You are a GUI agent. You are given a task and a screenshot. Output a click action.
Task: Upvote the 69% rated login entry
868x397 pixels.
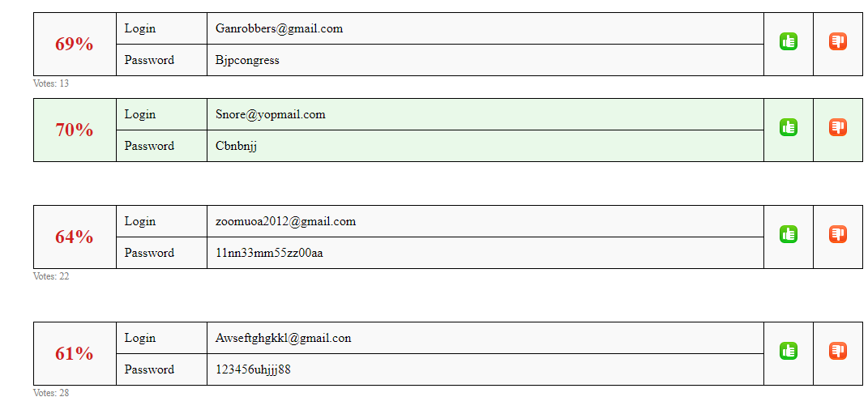[x=789, y=41]
